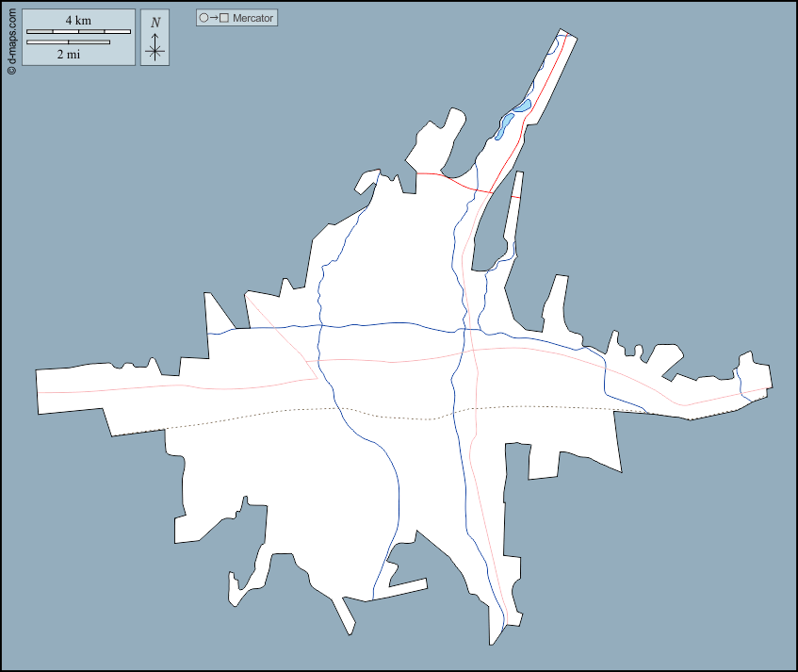Viewport: 798px width, 672px height.
Task: Click the thick red road in the north
Action: click(x=454, y=181)
